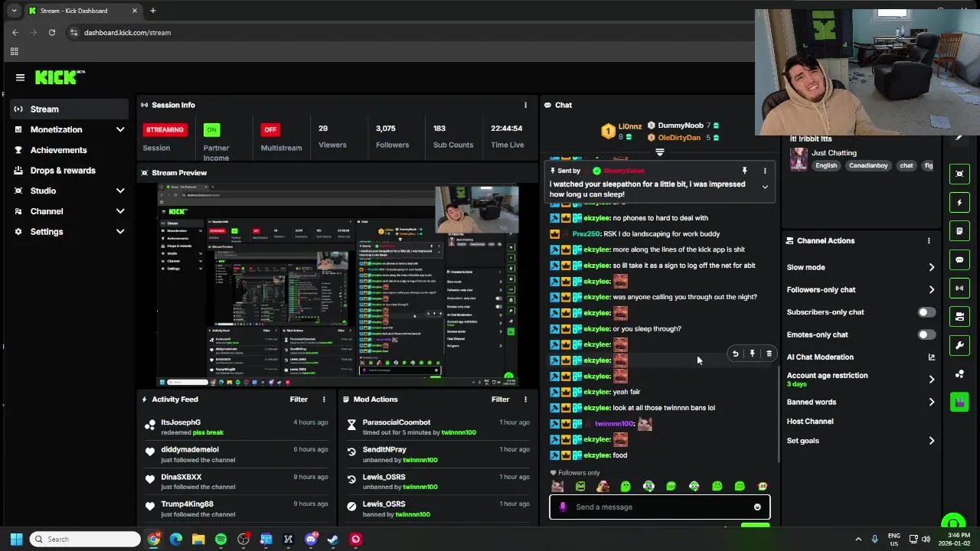Image resolution: width=980 pixels, height=551 pixels.
Task: Click the pinned message options icon
Action: tap(764, 171)
